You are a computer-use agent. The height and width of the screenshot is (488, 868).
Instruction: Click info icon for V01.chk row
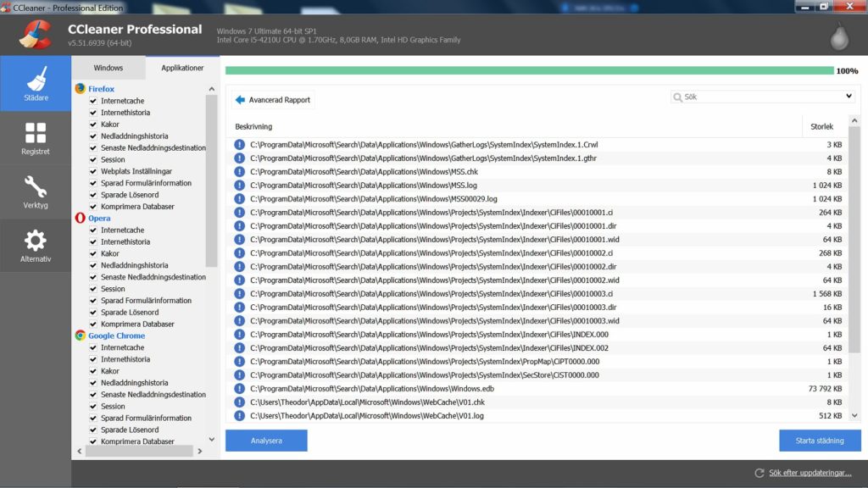pos(239,402)
